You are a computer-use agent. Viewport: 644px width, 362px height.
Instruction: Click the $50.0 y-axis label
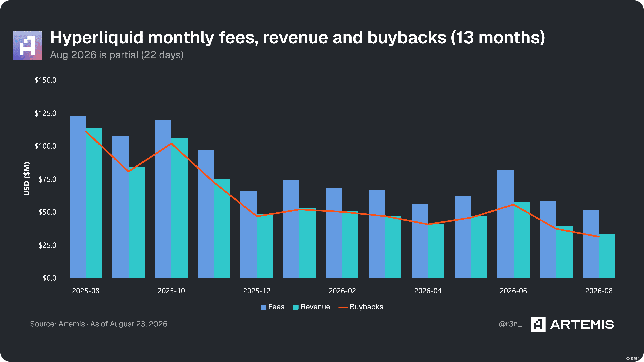tap(47, 212)
